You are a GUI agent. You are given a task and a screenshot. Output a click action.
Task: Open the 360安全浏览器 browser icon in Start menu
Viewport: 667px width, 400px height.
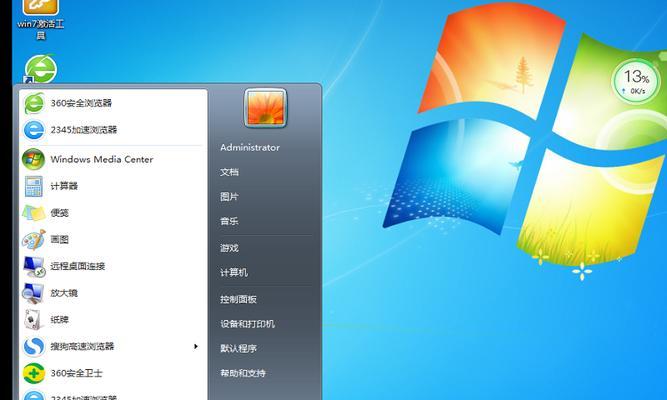pyautogui.click(x=34, y=103)
